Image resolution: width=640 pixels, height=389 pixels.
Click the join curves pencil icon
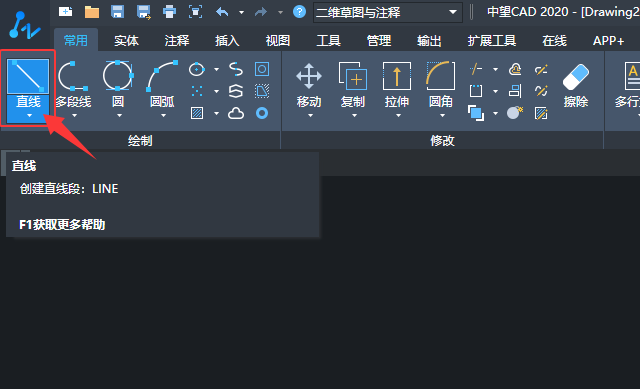pos(541,91)
